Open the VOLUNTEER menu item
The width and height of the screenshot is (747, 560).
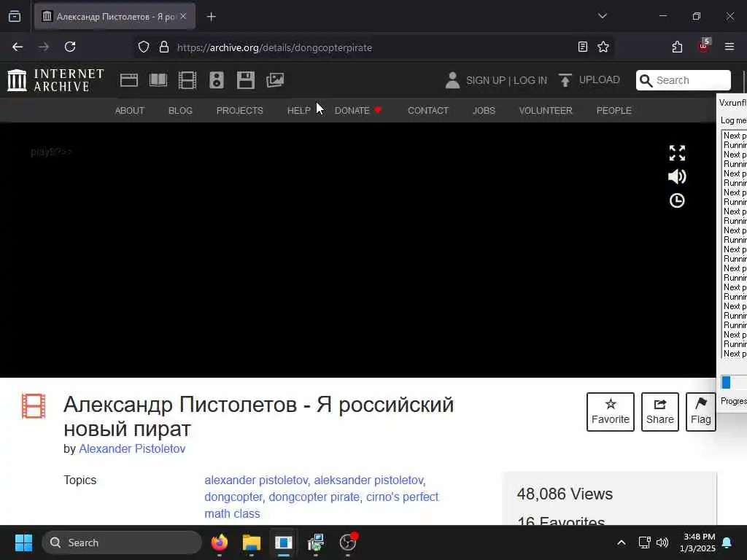pos(546,111)
